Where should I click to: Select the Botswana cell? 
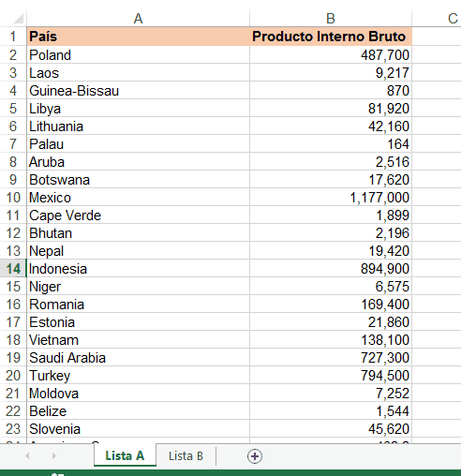pos(138,180)
